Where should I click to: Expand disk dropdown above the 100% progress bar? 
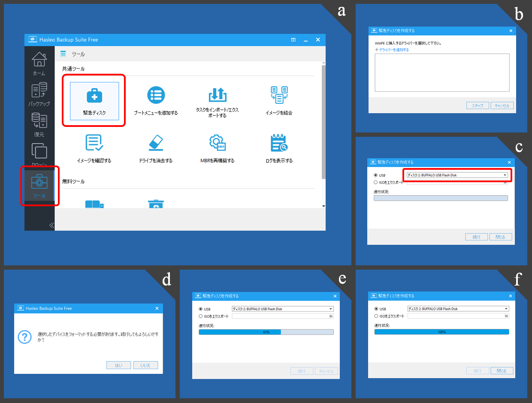tap(458, 309)
